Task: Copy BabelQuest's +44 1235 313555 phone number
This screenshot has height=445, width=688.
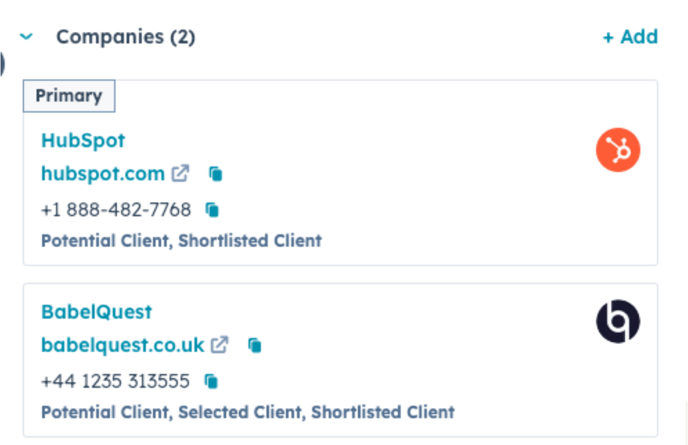Action: (x=211, y=381)
